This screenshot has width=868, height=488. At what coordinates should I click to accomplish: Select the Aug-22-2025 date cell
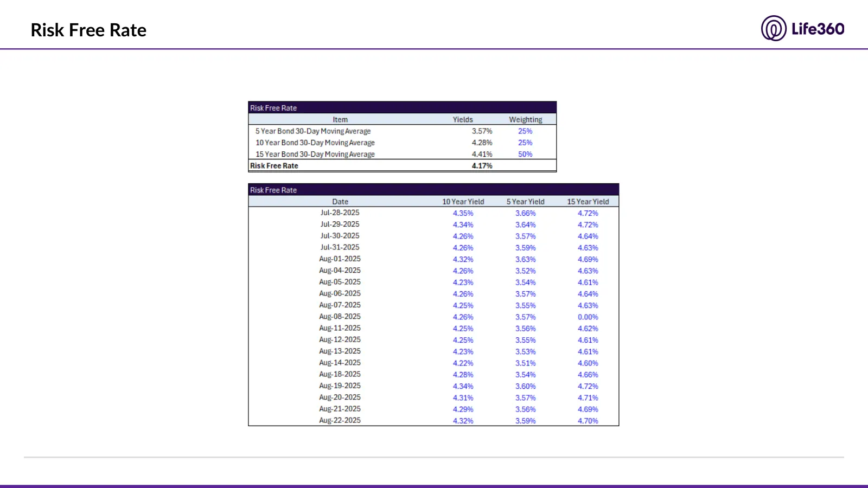point(340,420)
